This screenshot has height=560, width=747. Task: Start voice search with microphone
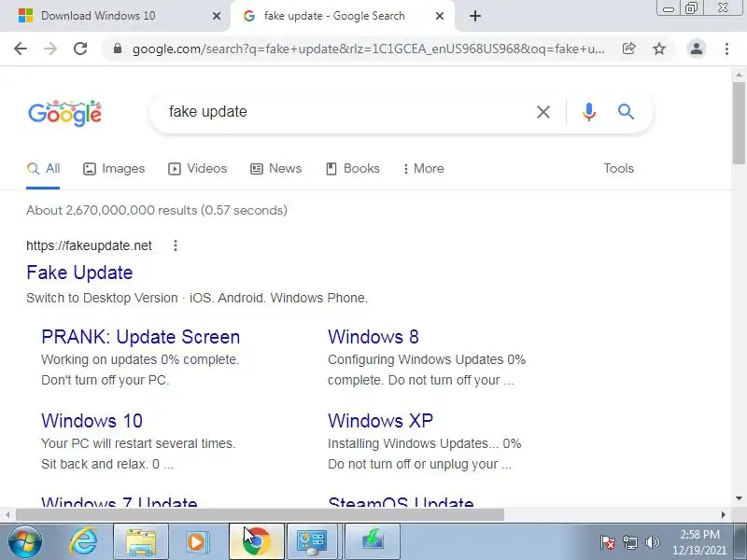click(589, 112)
